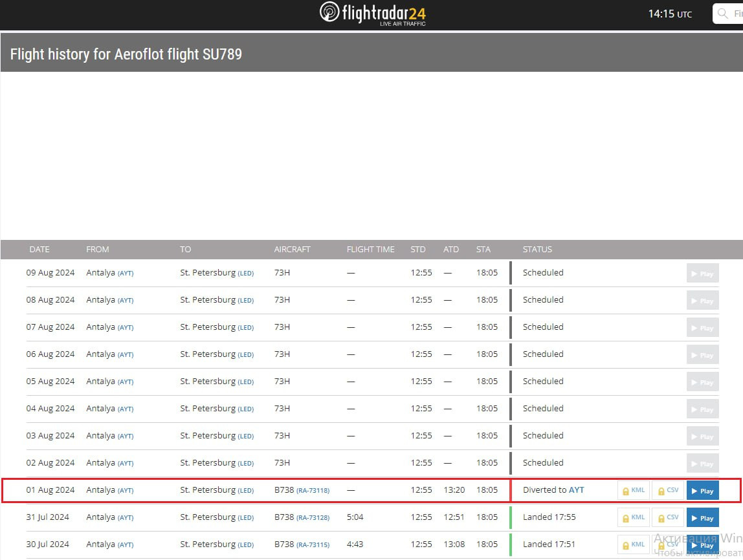
Task: Download KML for 01 Aug 2024 flight
Action: (634, 490)
